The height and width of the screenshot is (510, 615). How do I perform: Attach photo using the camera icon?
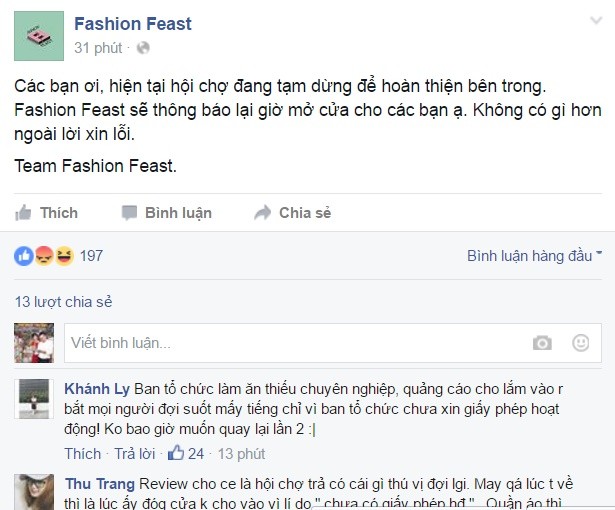pyautogui.click(x=542, y=343)
